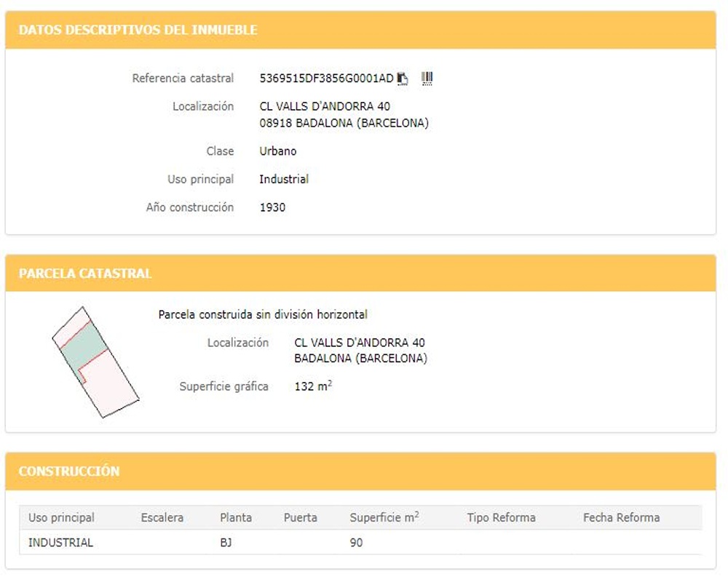Viewport: 728px width, 582px height.
Task: Open the parcel map thumbnail
Action: [95, 362]
